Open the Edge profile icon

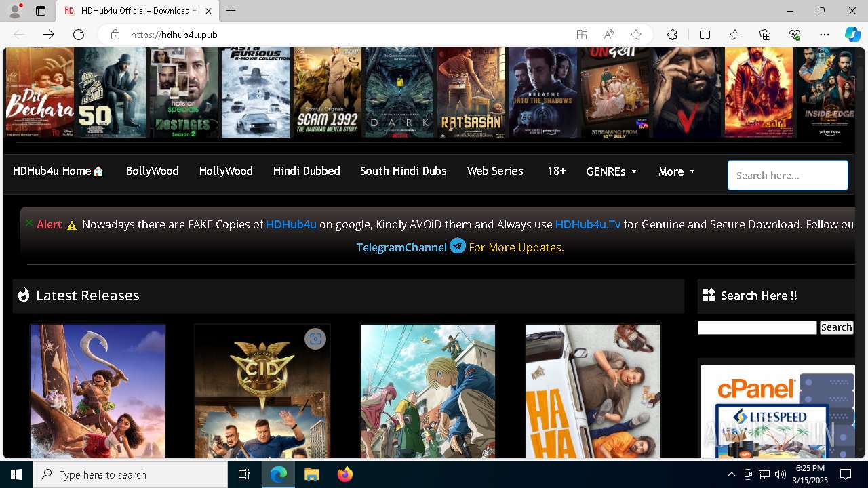14,11
